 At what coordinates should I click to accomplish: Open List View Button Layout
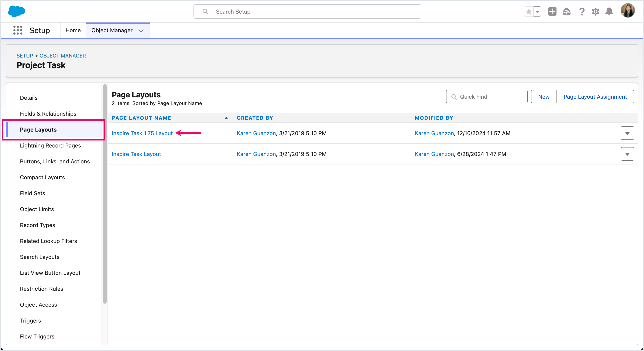click(50, 273)
